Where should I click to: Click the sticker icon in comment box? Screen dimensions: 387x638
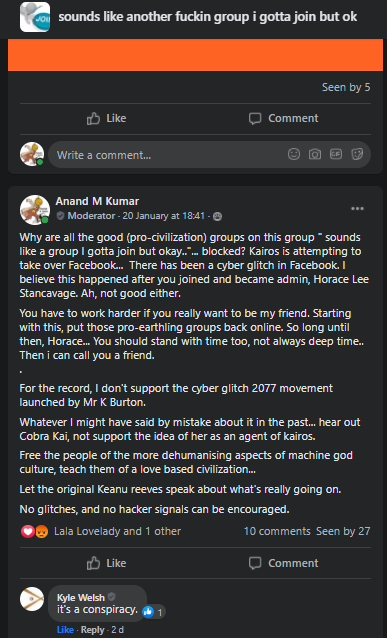point(357,154)
